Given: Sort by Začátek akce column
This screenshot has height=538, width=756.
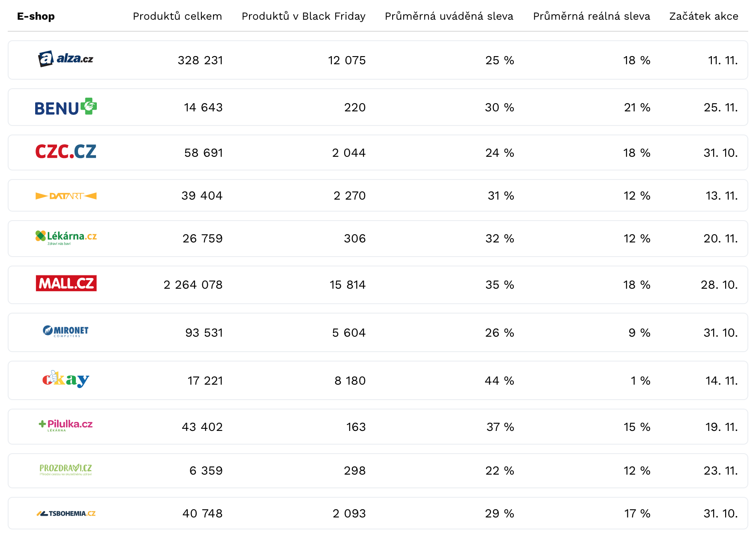Looking at the screenshot, I should point(704,16).
